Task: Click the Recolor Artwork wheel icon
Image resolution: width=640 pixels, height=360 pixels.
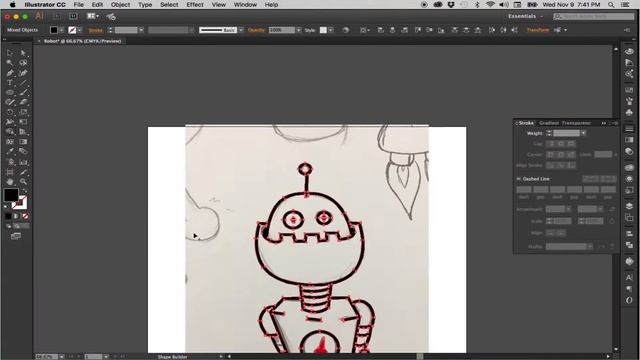Action: [345, 30]
